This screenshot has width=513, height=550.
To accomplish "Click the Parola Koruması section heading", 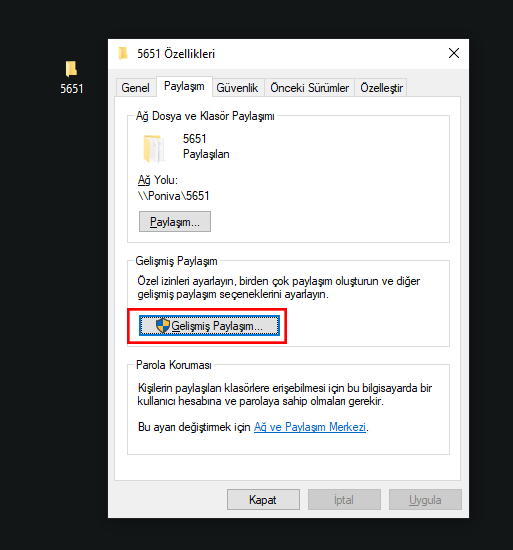I will 174,365.
